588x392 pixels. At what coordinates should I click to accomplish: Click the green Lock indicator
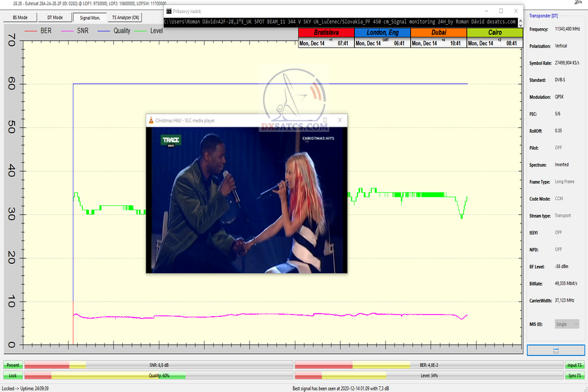pyautogui.click(x=12, y=376)
